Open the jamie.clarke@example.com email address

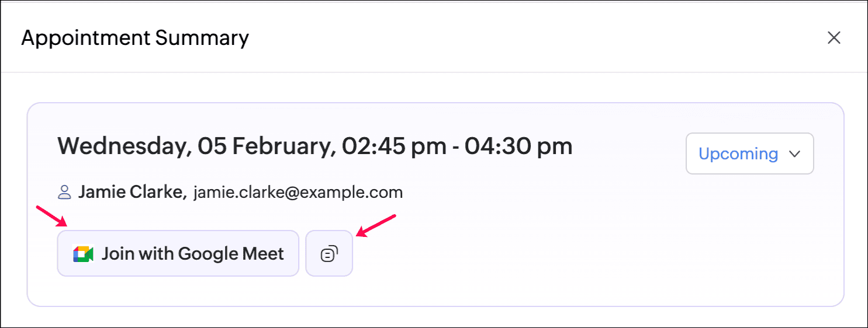click(x=298, y=192)
